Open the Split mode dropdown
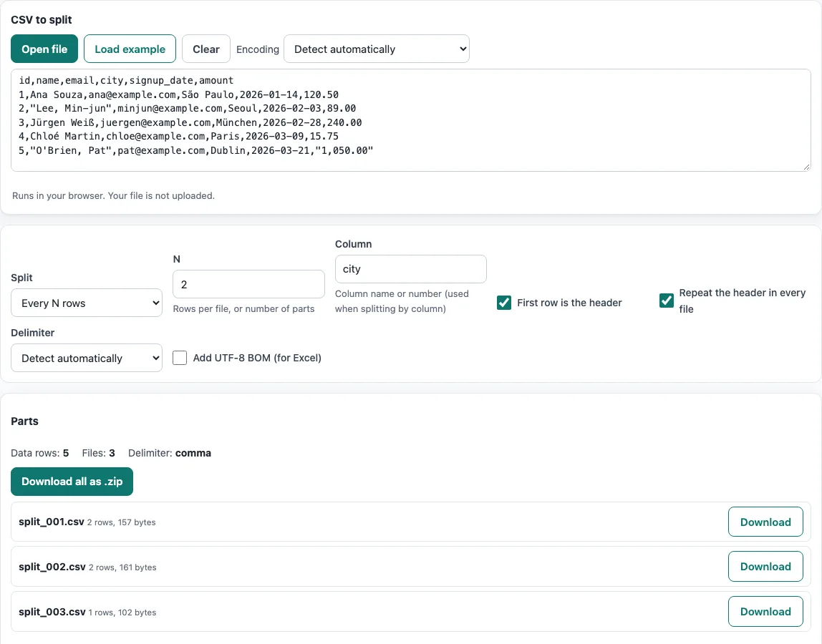This screenshot has height=644, width=822. tap(87, 303)
